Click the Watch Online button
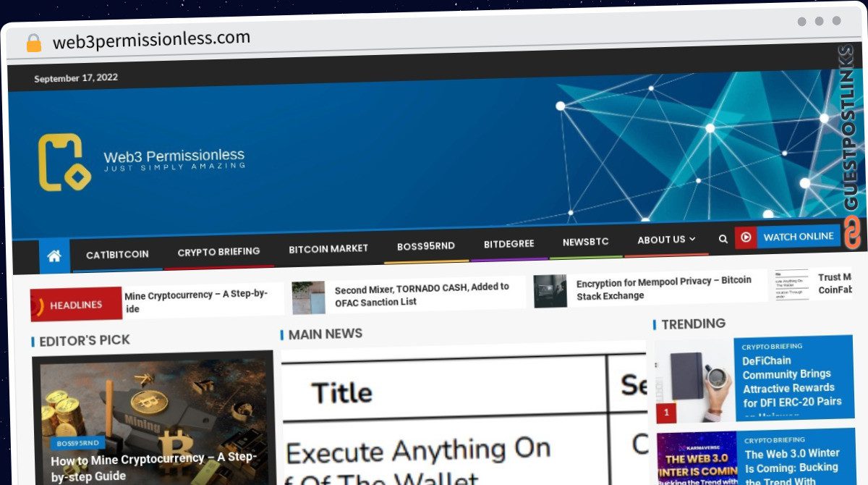The width and height of the screenshot is (868, 485). click(788, 237)
